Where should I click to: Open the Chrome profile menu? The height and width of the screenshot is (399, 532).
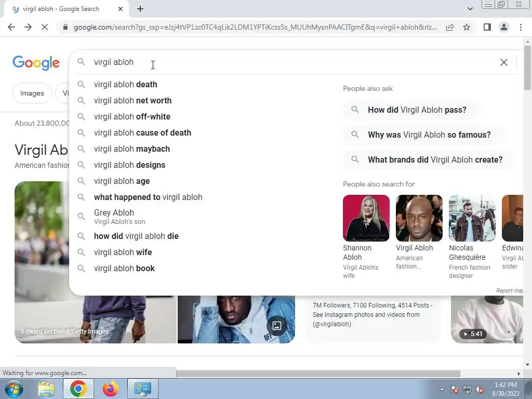[x=504, y=27]
